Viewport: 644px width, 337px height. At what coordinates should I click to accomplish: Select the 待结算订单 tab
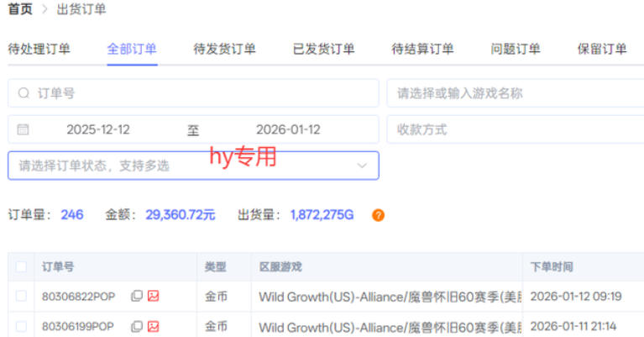pos(422,49)
